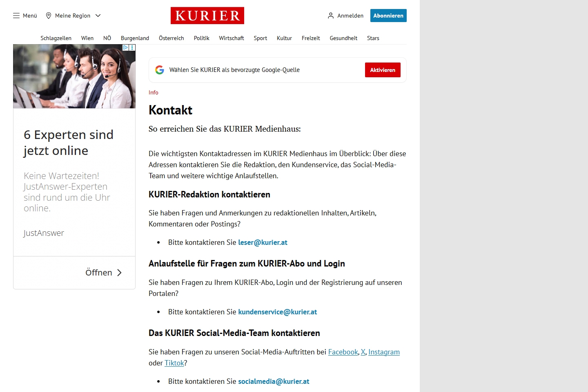Open the NÖ section
This screenshot has height=392, width=588.
107,38
